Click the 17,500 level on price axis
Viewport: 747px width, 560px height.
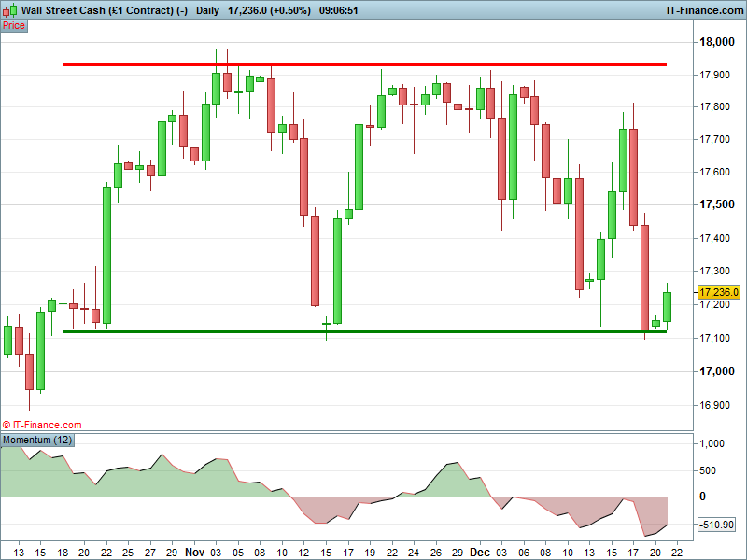(719, 204)
